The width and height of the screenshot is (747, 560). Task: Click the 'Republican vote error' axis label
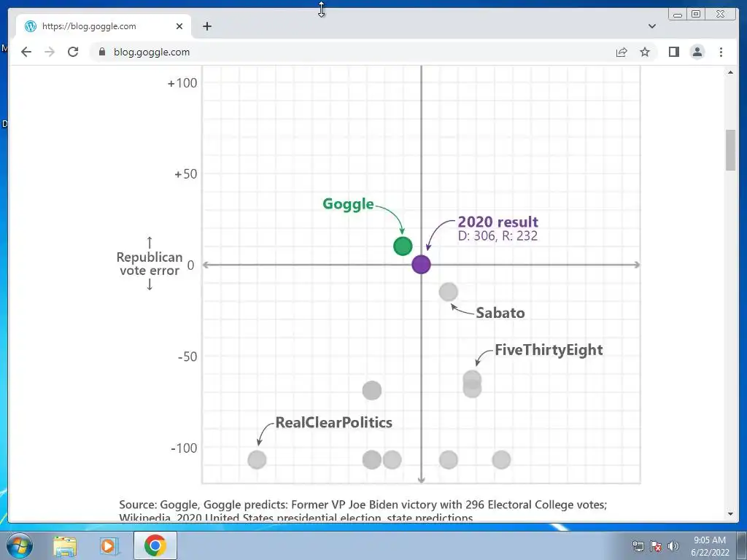click(150, 264)
